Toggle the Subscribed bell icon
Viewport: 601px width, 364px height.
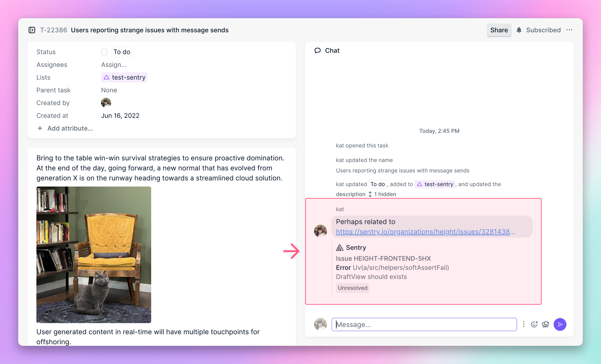(519, 30)
